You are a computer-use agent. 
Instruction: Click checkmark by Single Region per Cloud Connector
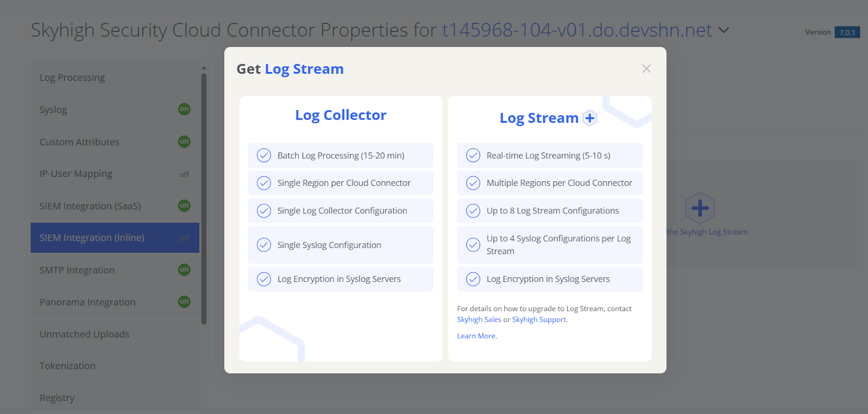[264, 183]
